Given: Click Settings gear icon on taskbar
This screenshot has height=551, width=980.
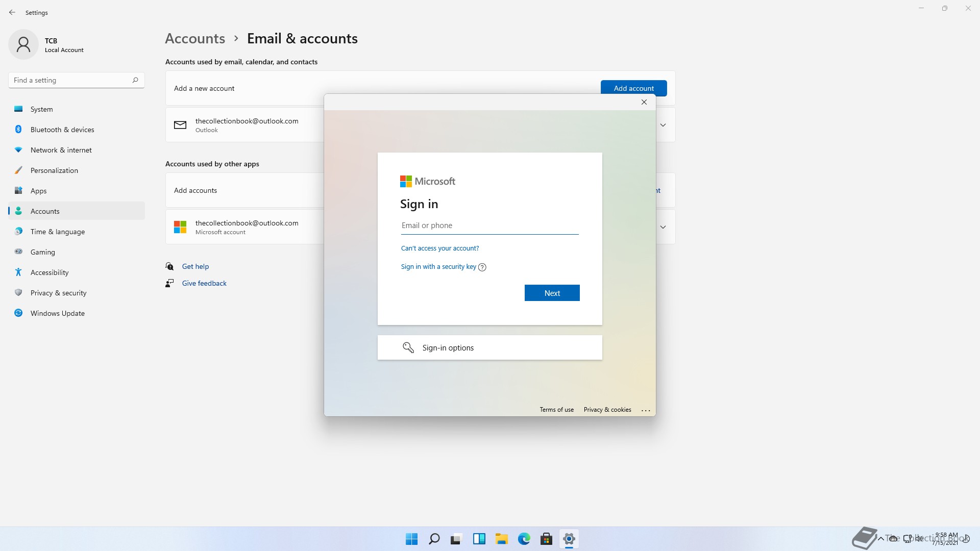Looking at the screenshot, I should tap(569, 539).
